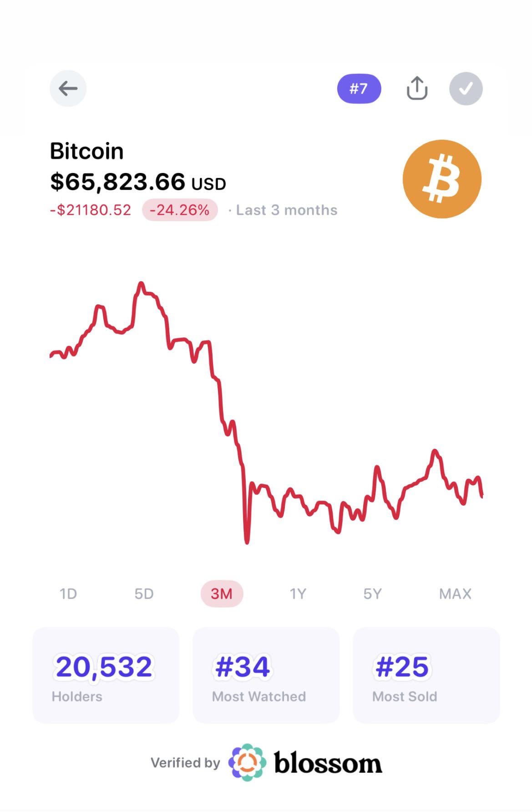Viewport: 532px width, 812px height.
Task: Open the 20,532 Holders card
Action: pos(106,675)
